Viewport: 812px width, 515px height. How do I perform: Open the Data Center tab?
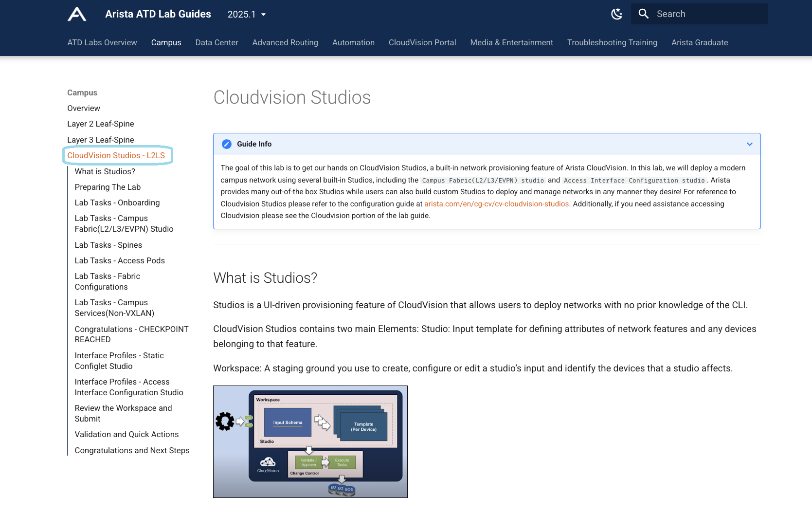[x=217, y=43]
